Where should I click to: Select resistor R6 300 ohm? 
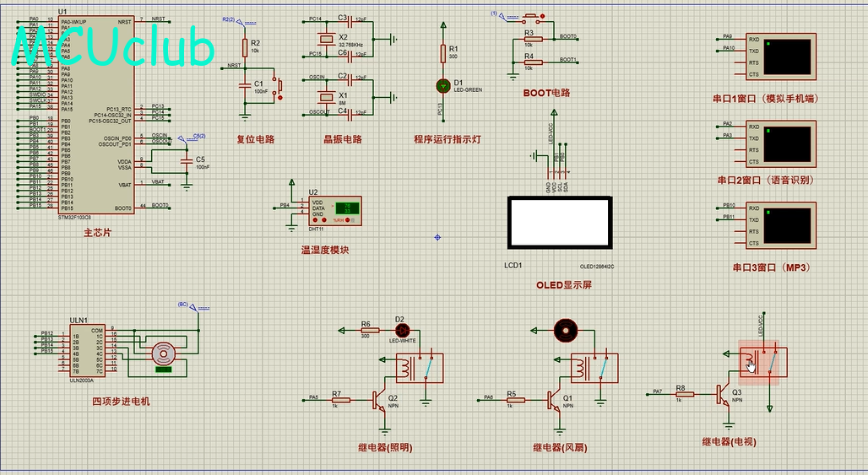pyautogui.click(x=369, y=330)
